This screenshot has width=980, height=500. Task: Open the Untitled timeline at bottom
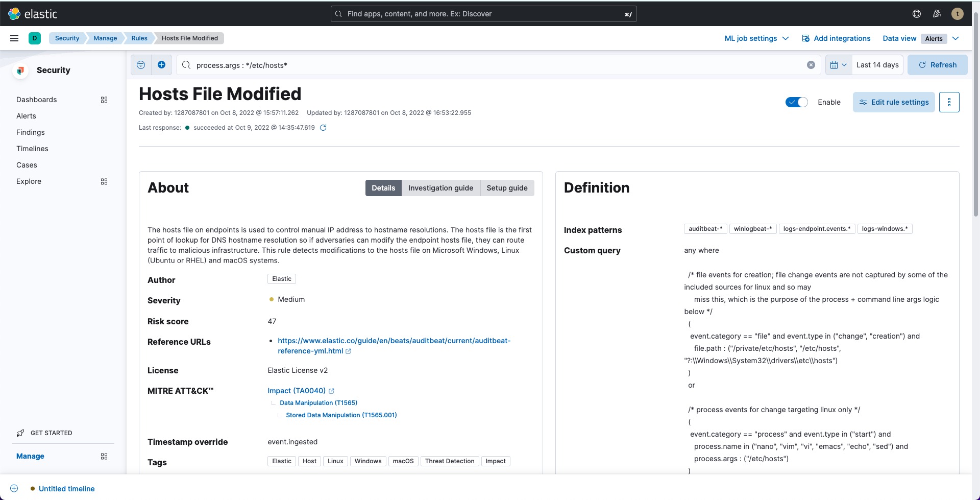tap(66, 489)
